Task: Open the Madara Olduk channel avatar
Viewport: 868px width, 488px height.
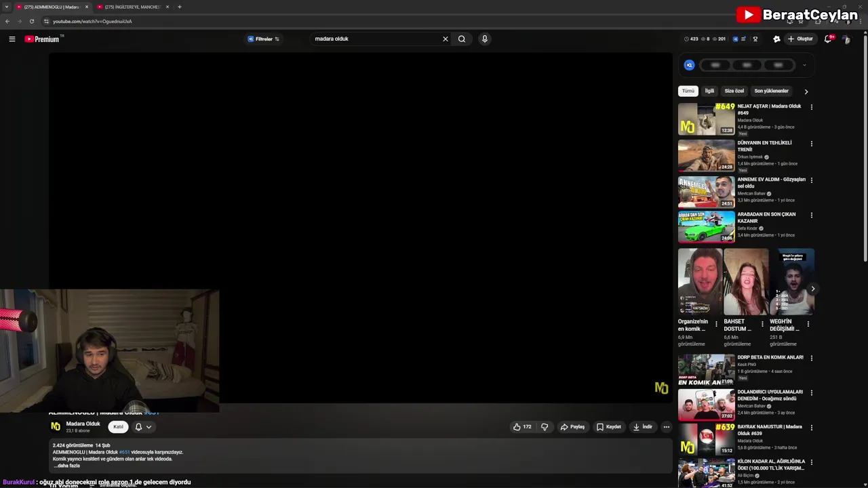Action: pos(56,426)
